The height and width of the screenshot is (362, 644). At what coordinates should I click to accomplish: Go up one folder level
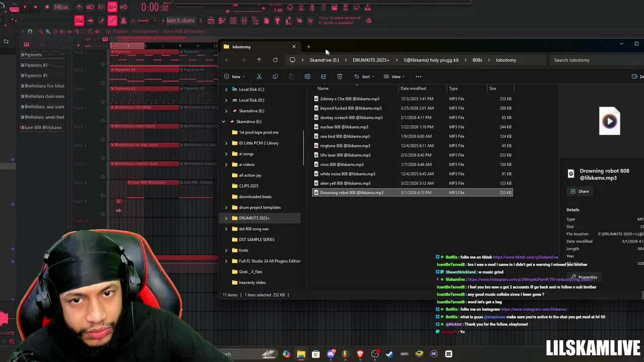259,60
